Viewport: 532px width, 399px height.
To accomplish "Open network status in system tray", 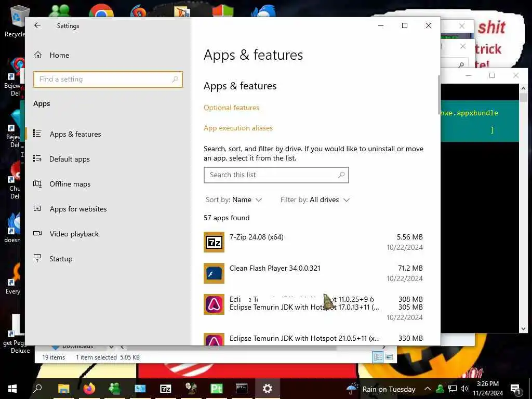I will coord(453,389).
